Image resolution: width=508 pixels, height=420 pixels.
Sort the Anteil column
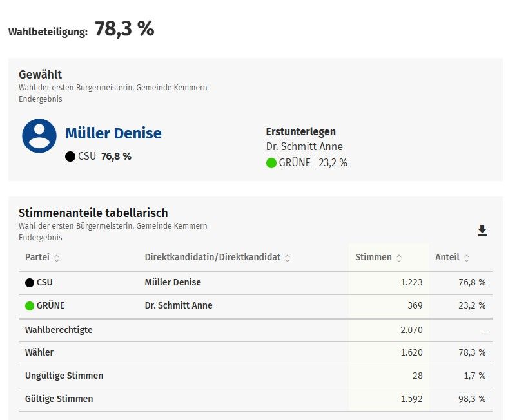[467, 258]
